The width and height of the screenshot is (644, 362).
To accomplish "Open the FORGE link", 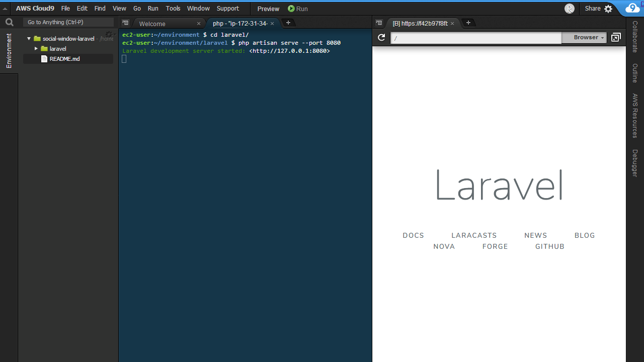I will 495,246.
